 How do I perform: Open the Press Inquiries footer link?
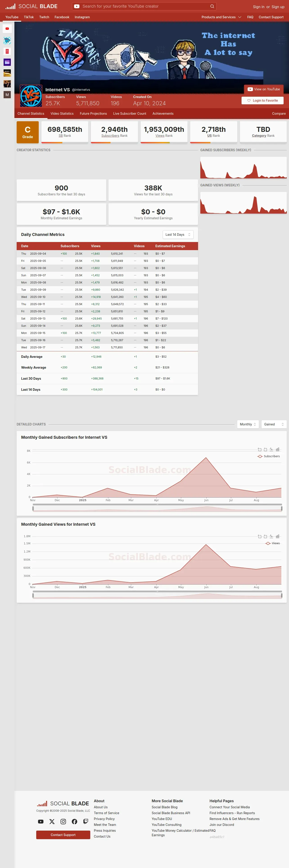[x=105, y=831]
